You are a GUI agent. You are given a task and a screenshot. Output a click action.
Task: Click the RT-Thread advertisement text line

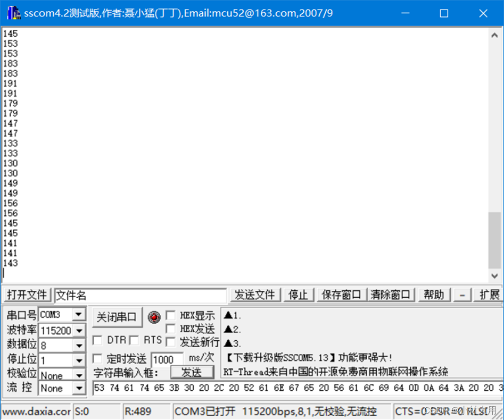[336, 372]
